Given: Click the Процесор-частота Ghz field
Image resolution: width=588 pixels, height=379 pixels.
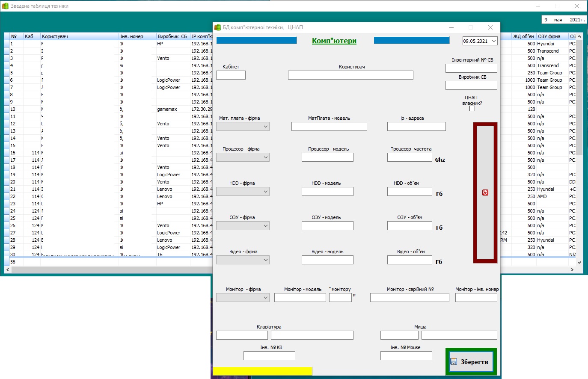Looking at the screenshot, I should click(410, 157).
